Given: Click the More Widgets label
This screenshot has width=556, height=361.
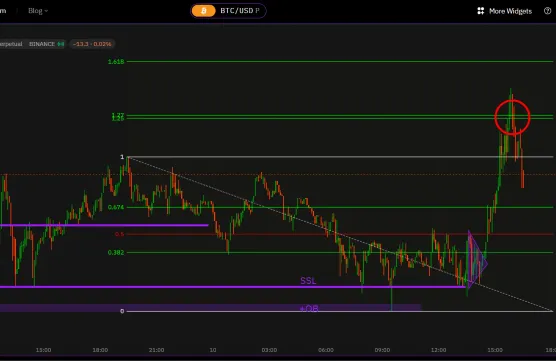Looking at the screenshot, I should [510, 11].
